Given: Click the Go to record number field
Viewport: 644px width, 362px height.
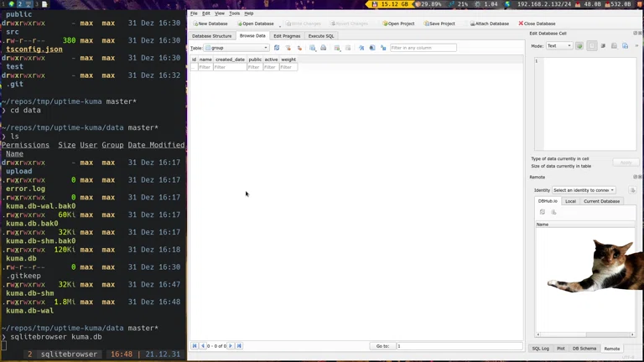Looking at the screenshot, I should pyautogui.click(x=460, y=346).
